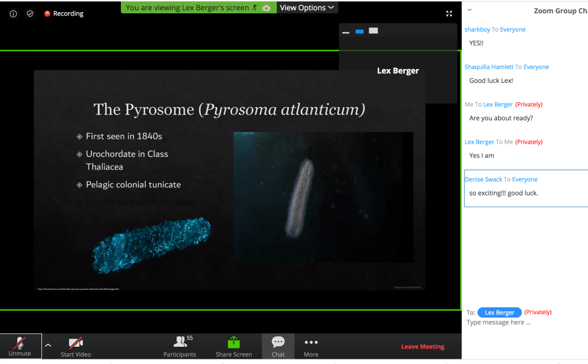The image size is (588, 364).
Task: Select the blue active speaker thumbnail view
Action: tap(360, 32)
